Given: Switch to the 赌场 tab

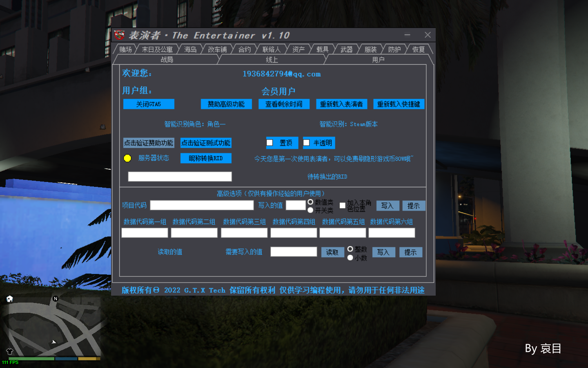Looking at the screenshot, I should click(125, 49).
